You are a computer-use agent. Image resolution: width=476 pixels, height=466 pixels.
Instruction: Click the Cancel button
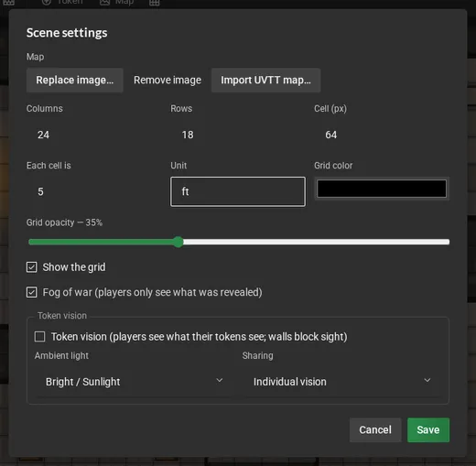click(375, 429)
